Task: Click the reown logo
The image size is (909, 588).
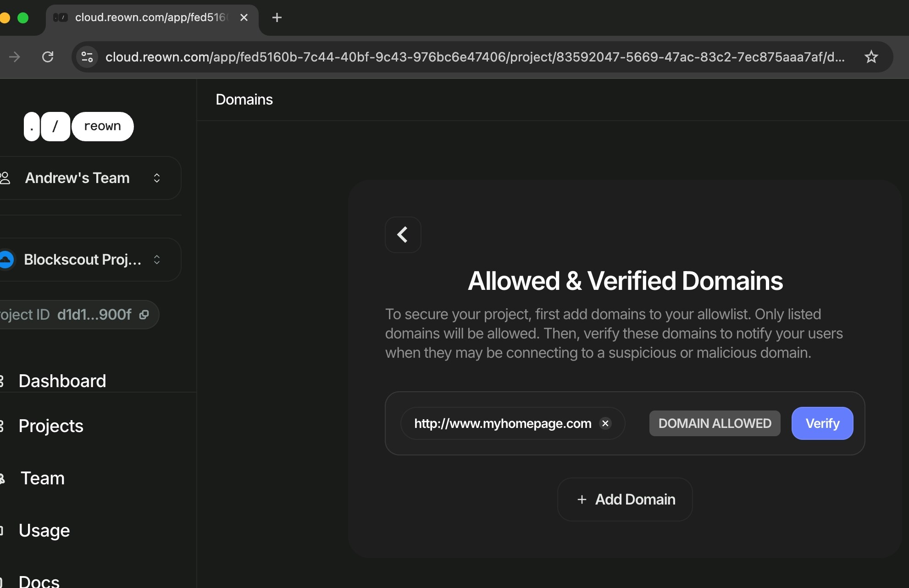Action: pyautogui.click(x=79, y=127)
